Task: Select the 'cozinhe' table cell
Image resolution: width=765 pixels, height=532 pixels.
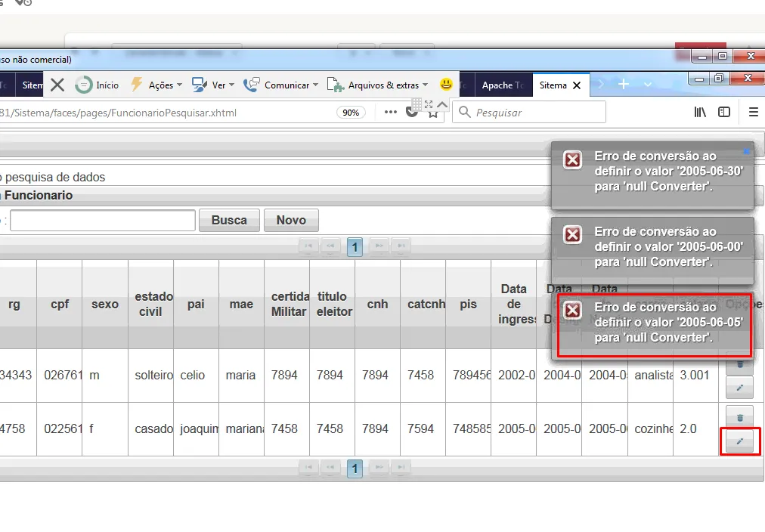Action: click(650, 429)
